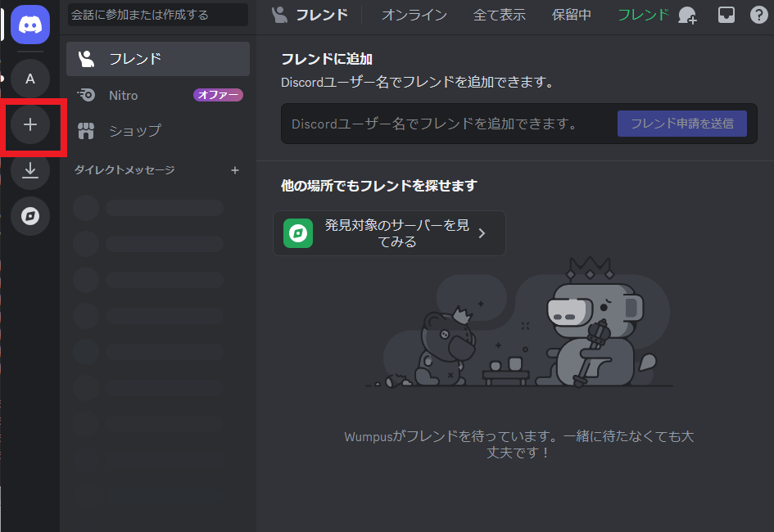Create a new direct message with plus
Screen dimensions: 774x532
coord(235,170)
